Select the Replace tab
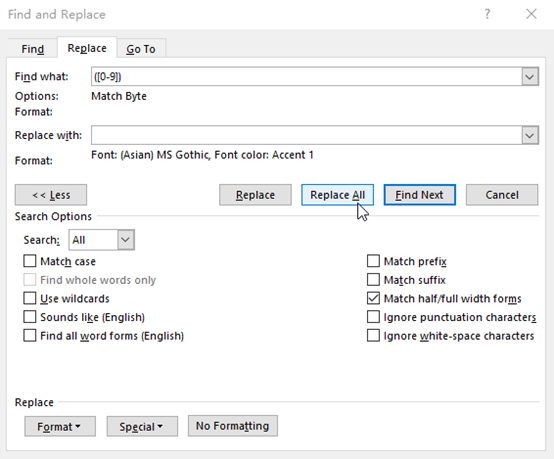Screen dimensions: 554x459 click(87, 48)
